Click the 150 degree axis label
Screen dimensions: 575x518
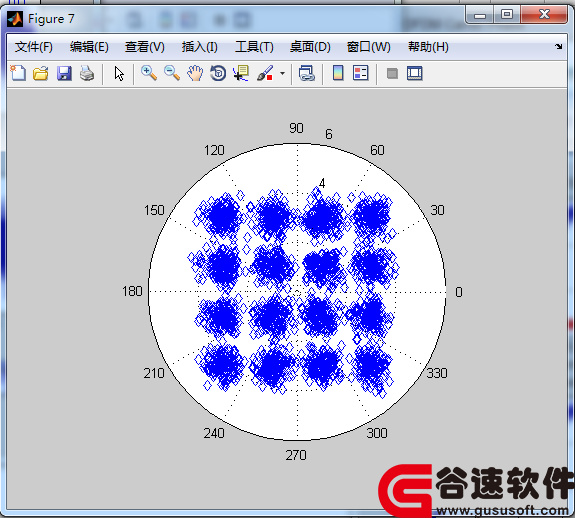(x=154, y=210)
